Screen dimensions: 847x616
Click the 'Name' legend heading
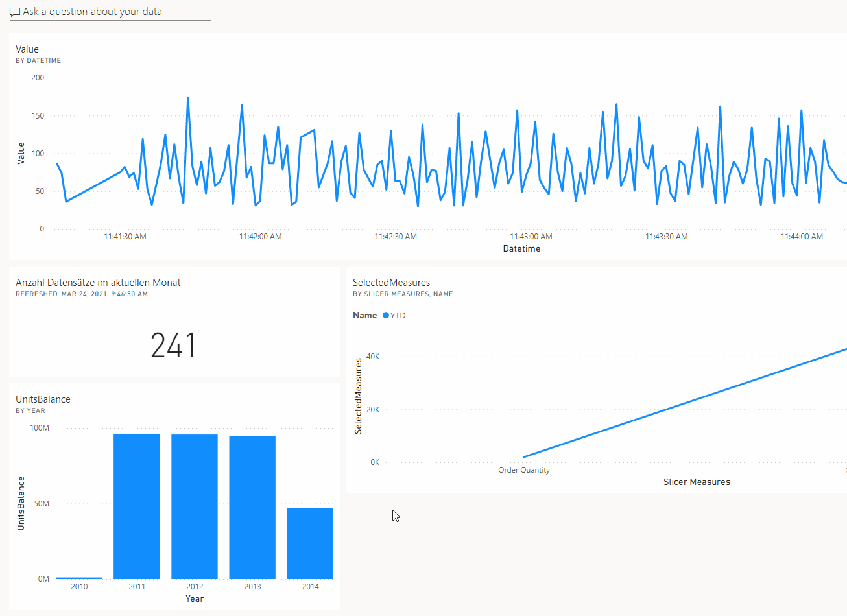tap(364, 315)
